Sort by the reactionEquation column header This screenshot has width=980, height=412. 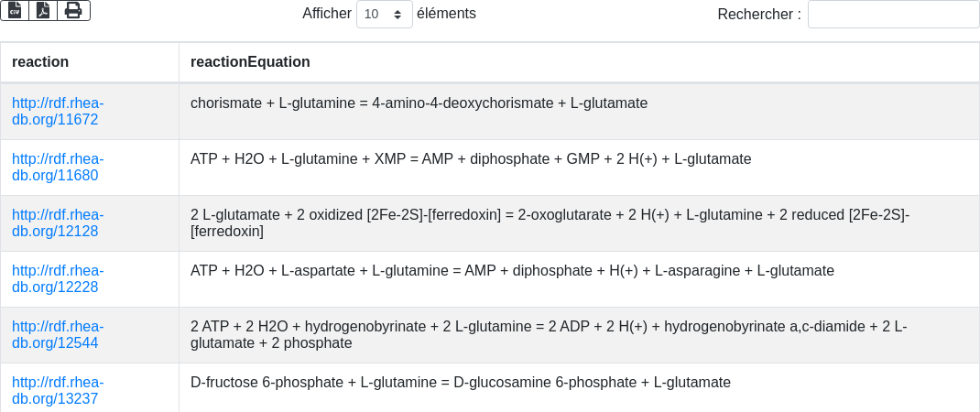click(250, 62)
